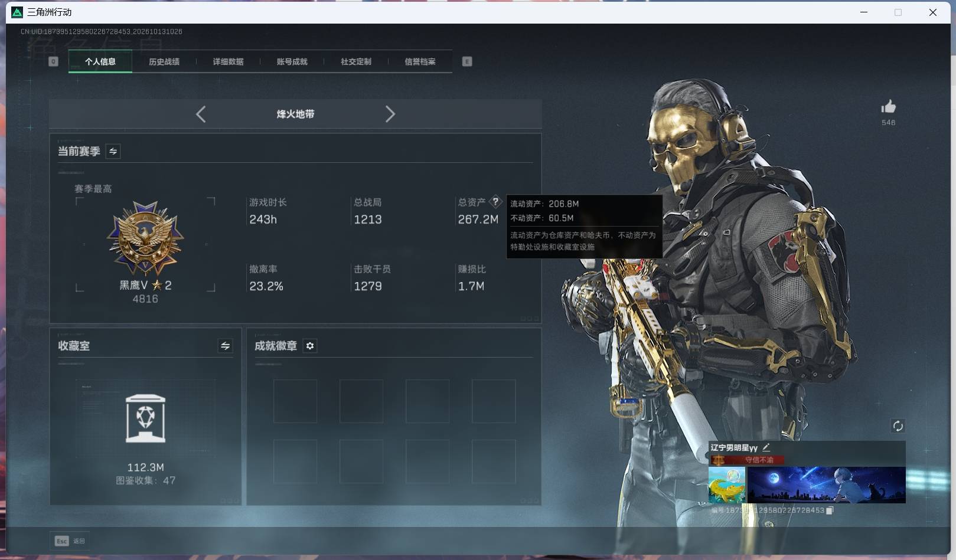Click the 112.3M collection value
956x560 pixels.
146,467
